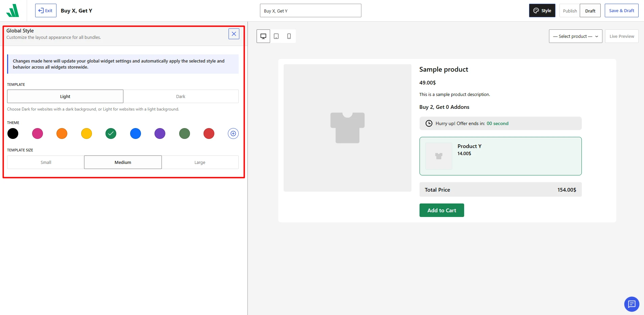Click the green app logo icon

[x=13, y=10]
